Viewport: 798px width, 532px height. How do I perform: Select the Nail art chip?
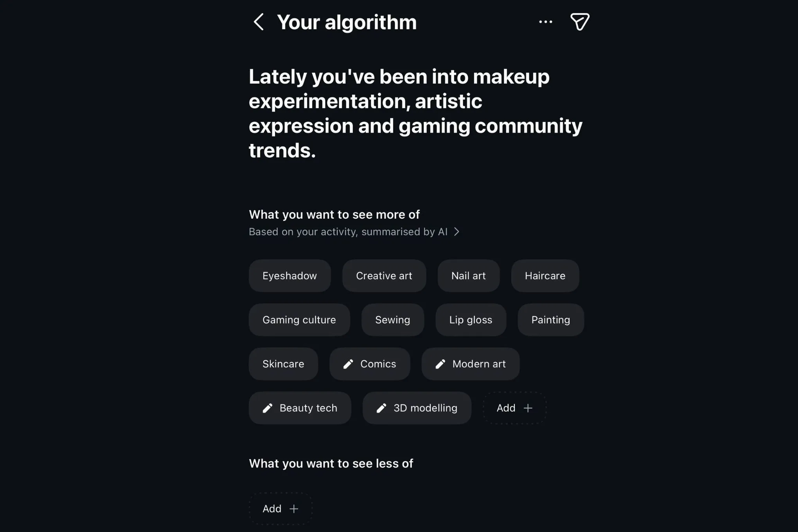point(468,276)
